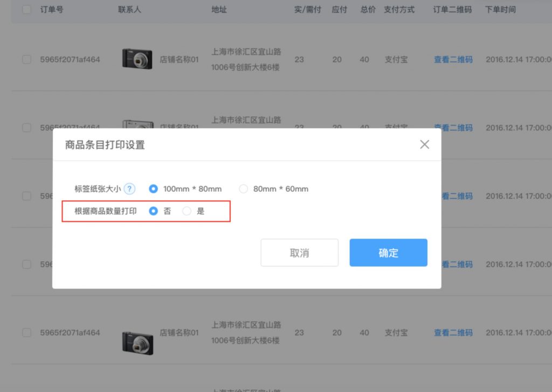Click the 总价 column header
This screenshot has width=552, height=392.
[x=368, y=10]
